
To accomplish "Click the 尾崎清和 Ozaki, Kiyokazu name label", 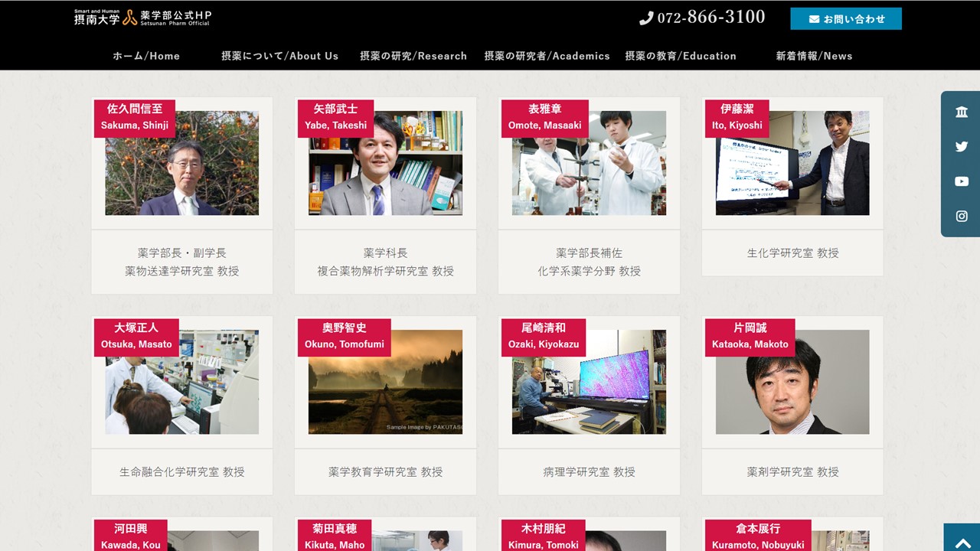I will coord(544,337).
